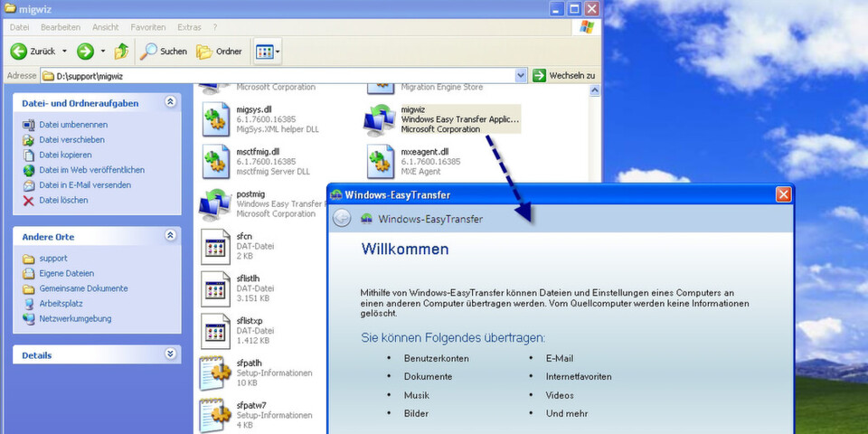Click the migwiz folder icon in title bar
This screenshot has height=434, width=868.
9,8
